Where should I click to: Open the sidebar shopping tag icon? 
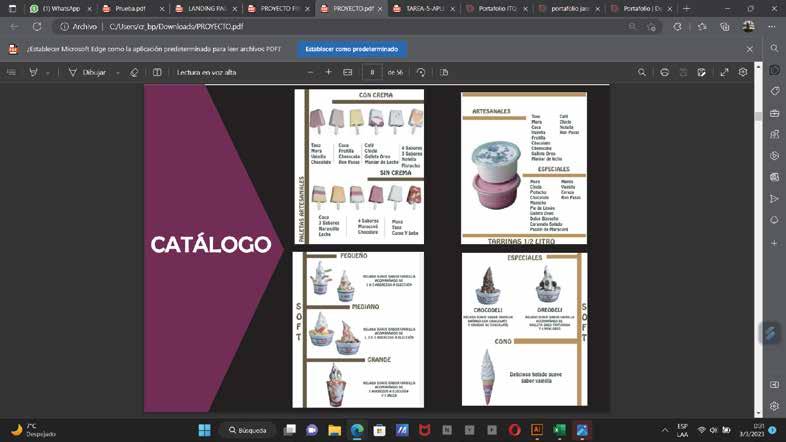774,91
